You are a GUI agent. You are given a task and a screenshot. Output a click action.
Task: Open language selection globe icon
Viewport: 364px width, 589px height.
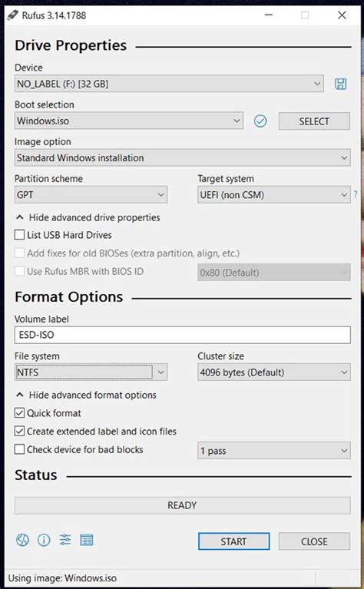[22, 541]
